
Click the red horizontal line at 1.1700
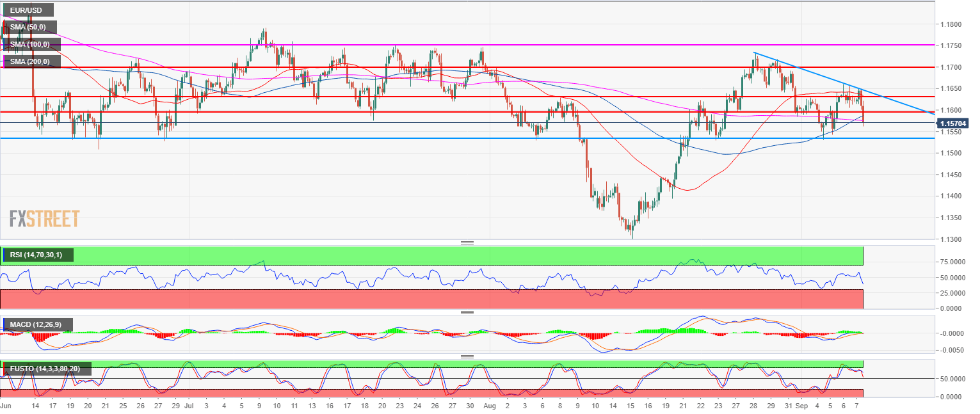point(640,67)
